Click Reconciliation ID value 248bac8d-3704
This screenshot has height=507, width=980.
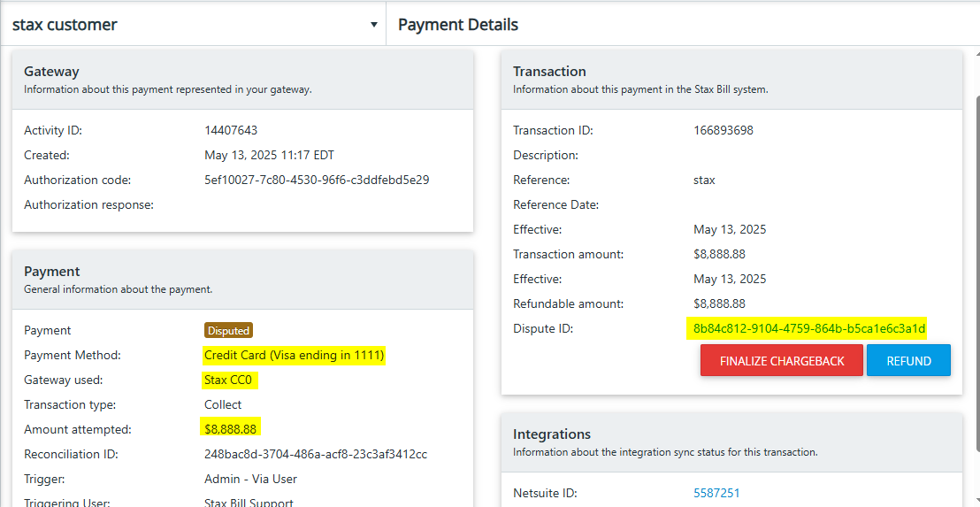[316, 455]
